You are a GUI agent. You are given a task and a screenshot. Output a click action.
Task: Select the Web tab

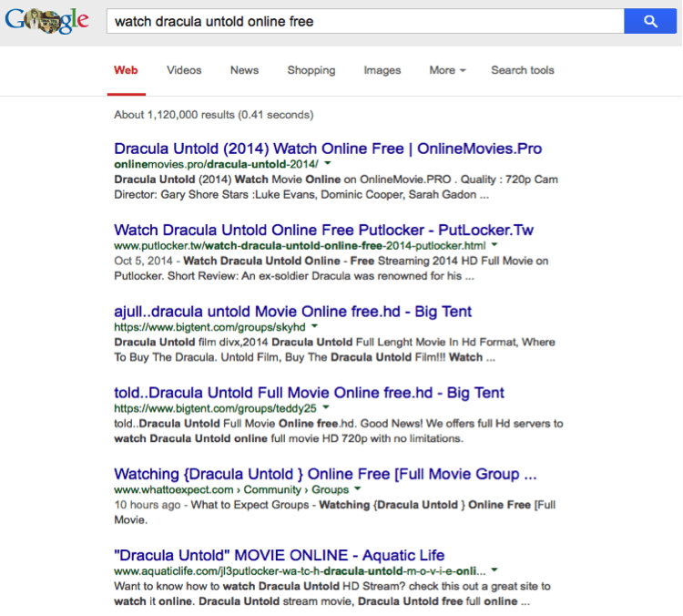126,70
